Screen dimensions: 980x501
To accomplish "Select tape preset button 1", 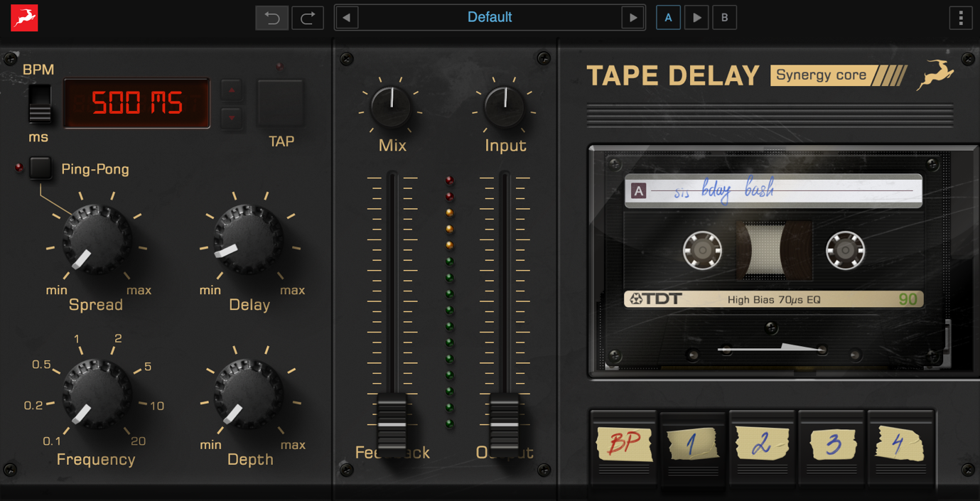I will [x=693, y=448].
